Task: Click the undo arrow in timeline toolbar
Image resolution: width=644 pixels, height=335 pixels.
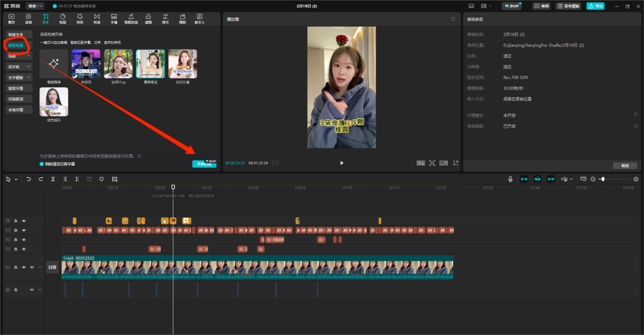Action: click(29, 179)
